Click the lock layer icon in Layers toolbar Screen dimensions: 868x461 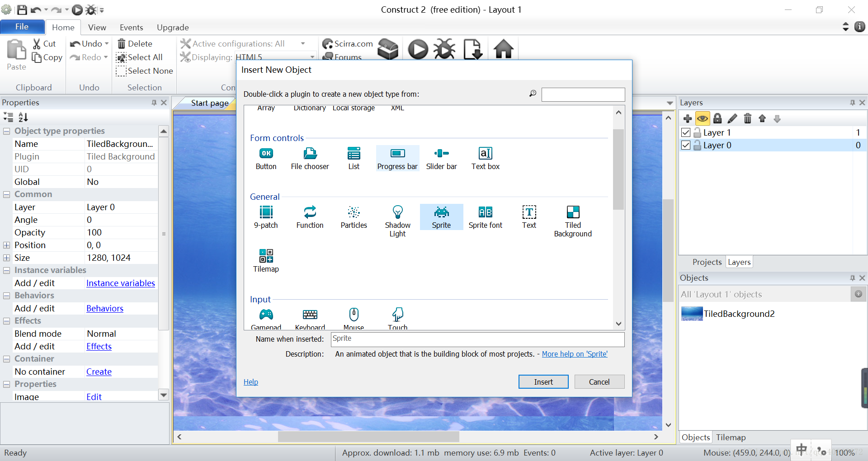(717, 118)
